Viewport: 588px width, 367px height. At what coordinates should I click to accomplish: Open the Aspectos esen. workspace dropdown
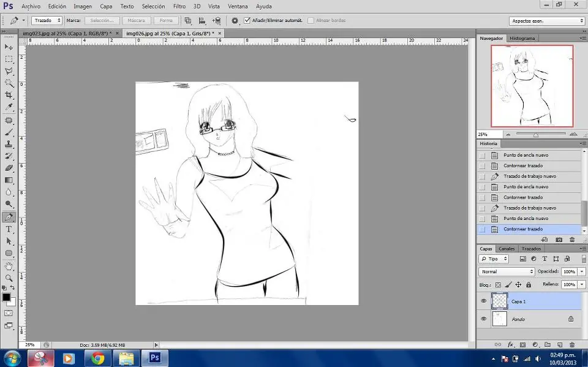pos(547,21)
